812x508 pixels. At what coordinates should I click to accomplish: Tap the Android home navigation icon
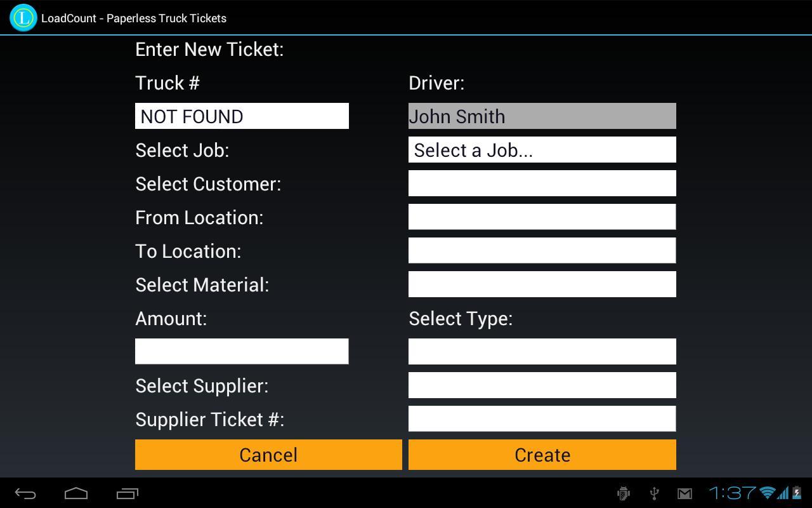tap(76, 493)
